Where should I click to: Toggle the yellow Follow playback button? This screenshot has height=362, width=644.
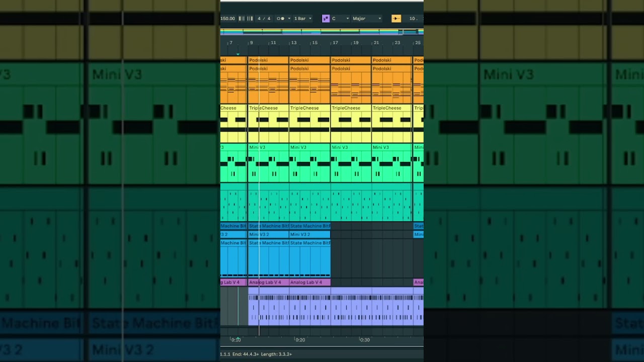pyautogui.click(x=396, y=19)
